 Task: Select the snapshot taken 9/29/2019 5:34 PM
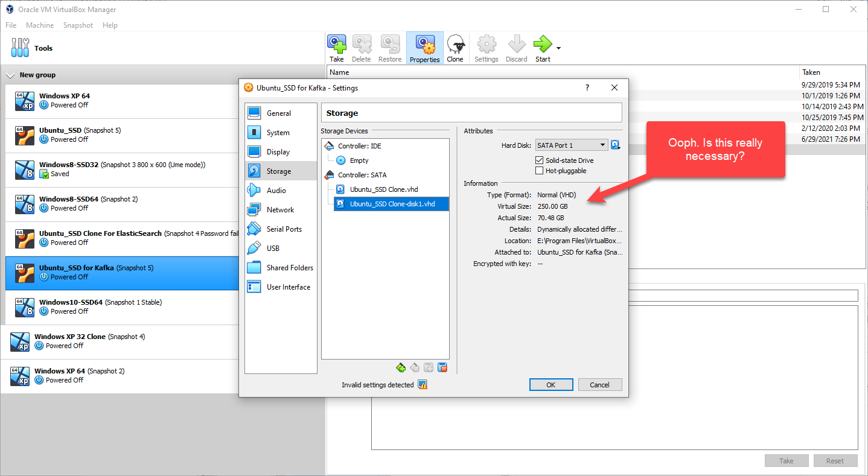pos(831,85)
